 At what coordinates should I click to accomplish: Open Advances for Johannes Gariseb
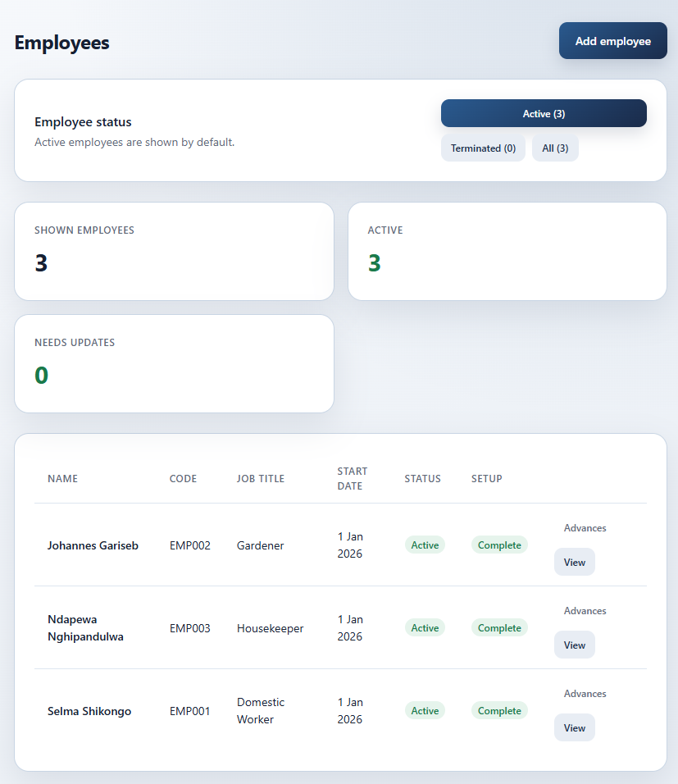(585, 528)
